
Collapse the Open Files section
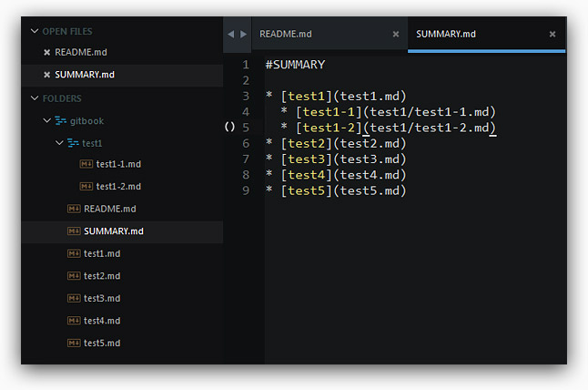34,31
